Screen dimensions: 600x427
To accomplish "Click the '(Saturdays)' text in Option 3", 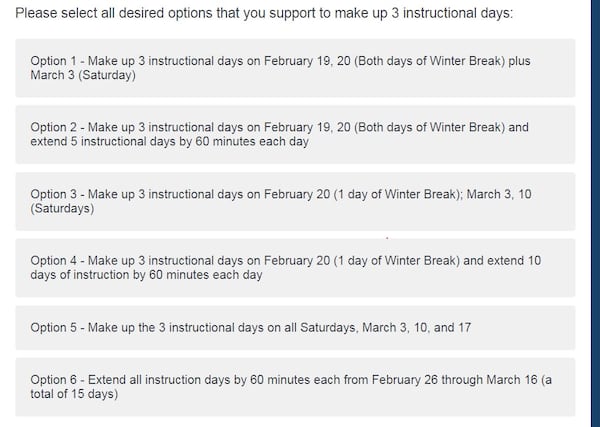I will pyautogui.click(x=62, y=209).
